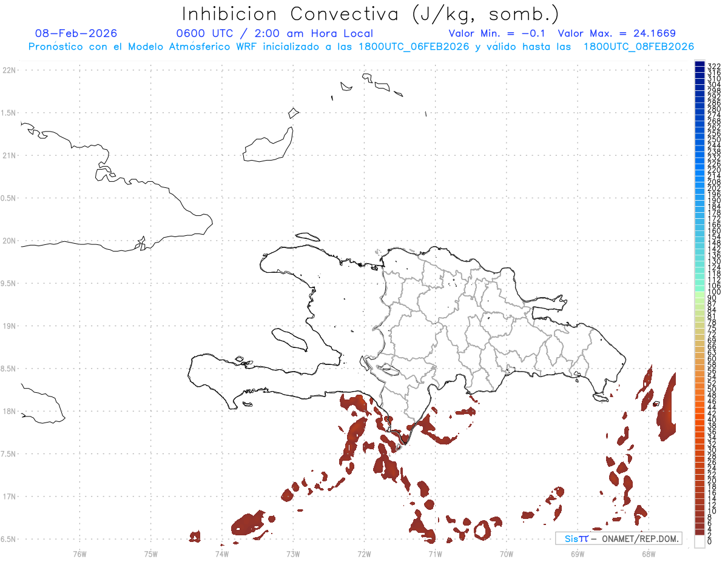728x562 pixels.
Task: Click the "20N" latitude label
Action: coord(8,241)
